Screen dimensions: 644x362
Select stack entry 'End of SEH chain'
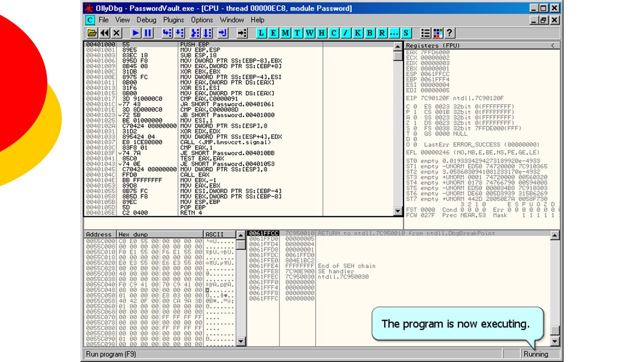(398, 265)
